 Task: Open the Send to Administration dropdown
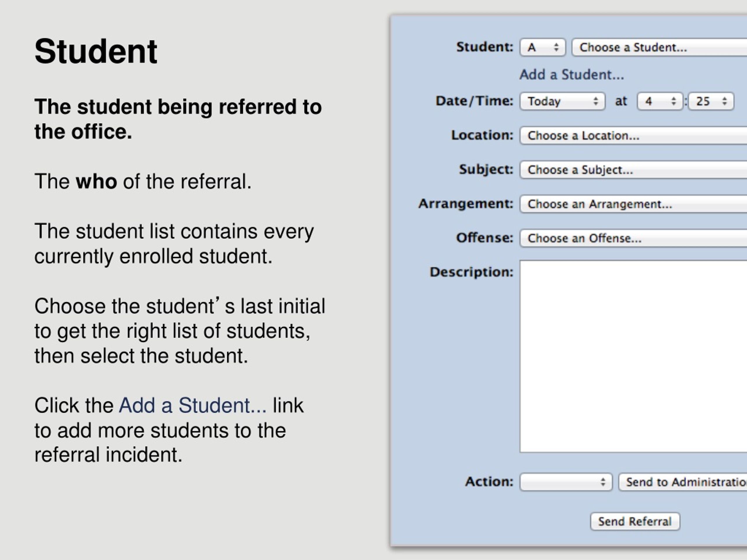point(683,482)
